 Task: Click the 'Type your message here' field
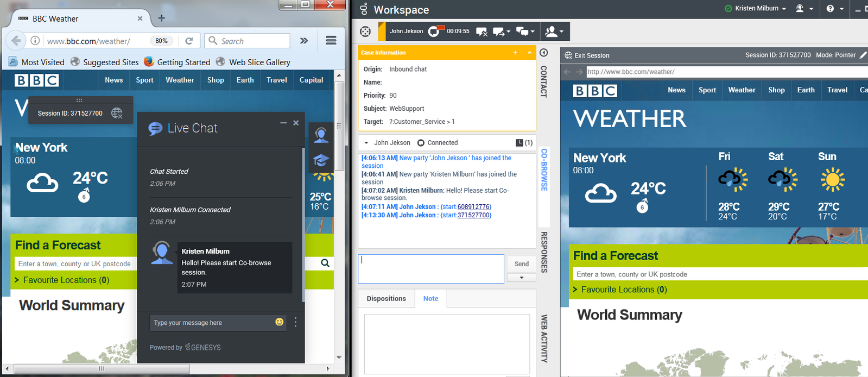(212, 323)
